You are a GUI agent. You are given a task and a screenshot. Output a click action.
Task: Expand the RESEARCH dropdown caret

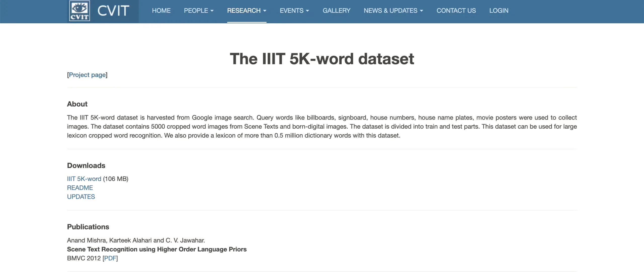[265, 11]
